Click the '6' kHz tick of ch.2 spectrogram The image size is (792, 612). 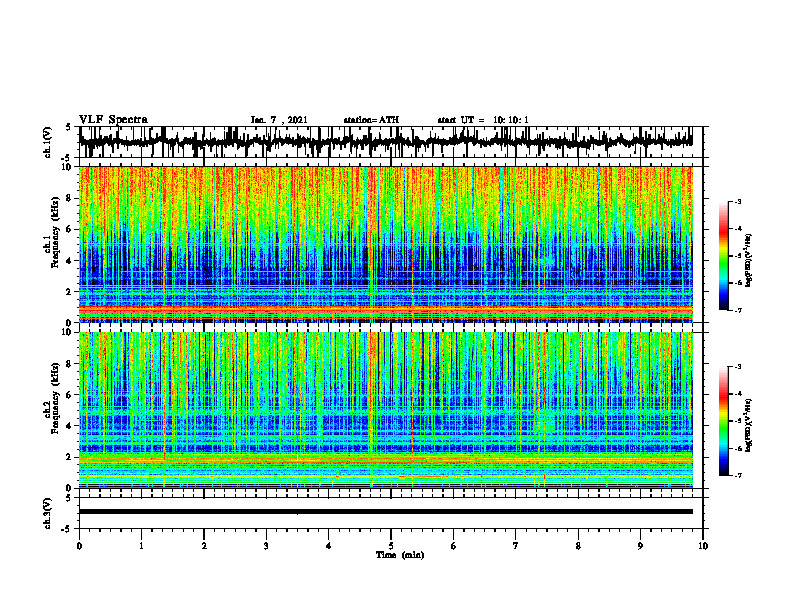point(70,395)
